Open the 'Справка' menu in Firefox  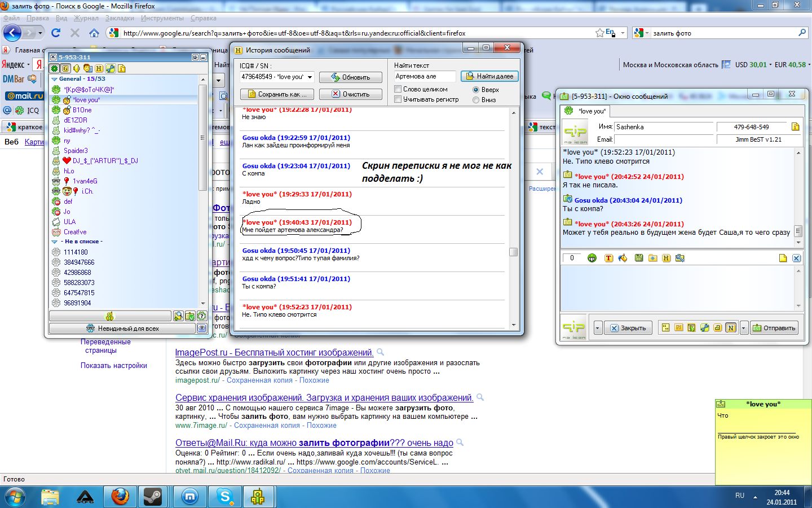click(204, 18)
